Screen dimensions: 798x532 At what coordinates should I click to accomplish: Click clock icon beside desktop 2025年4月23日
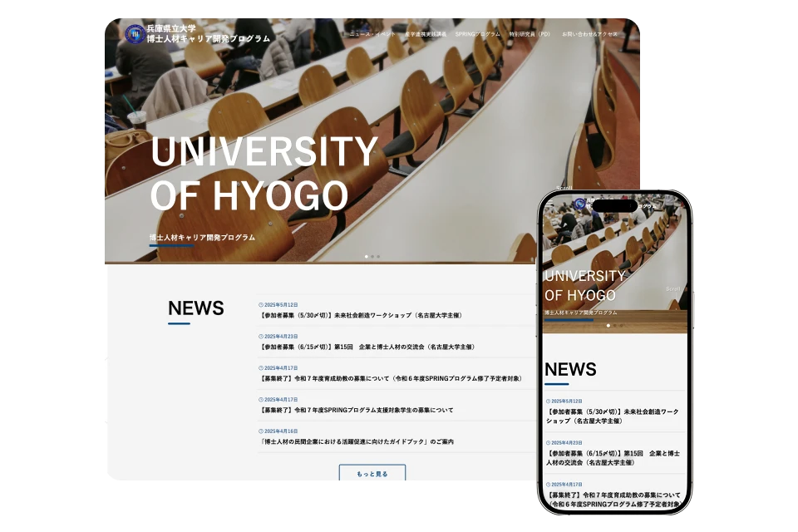point(261,337)
